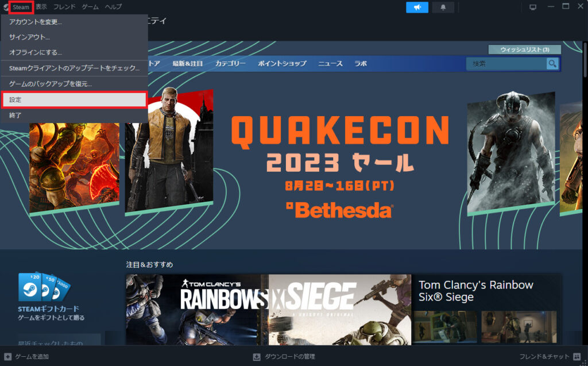Choose 終了 to quit Steam
The image size is (588, 366).
tap(74, 115)
